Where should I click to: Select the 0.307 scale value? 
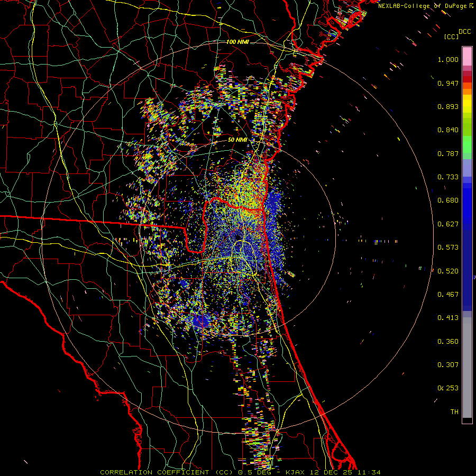coord(448,365)
